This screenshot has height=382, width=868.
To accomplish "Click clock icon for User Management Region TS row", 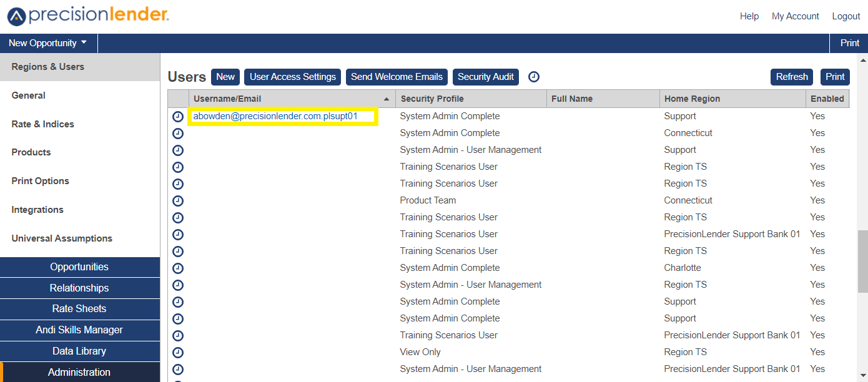I will 178,285.
